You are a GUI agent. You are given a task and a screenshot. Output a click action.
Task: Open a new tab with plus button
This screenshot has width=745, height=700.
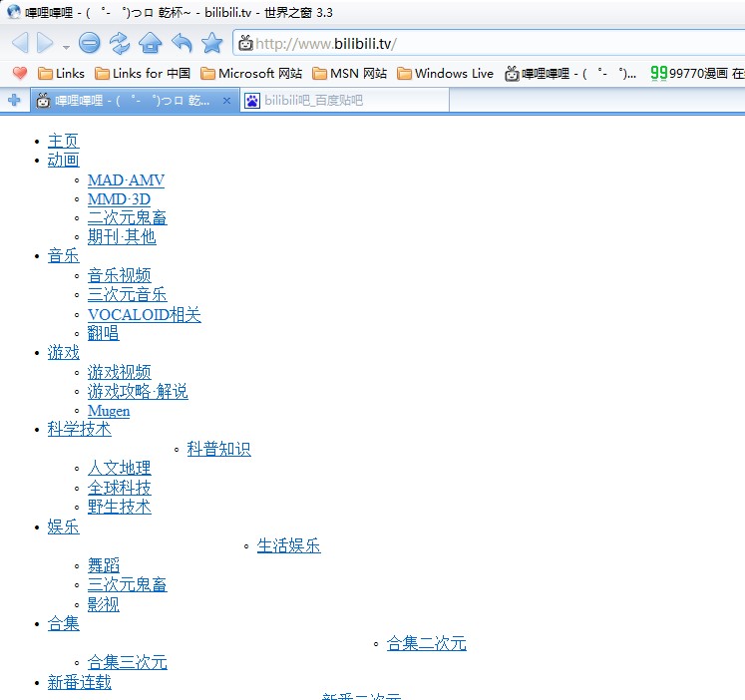point(14,100)
